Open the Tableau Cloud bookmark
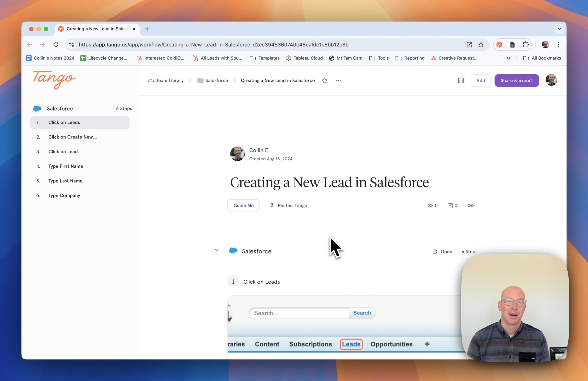 pos(304,58)
